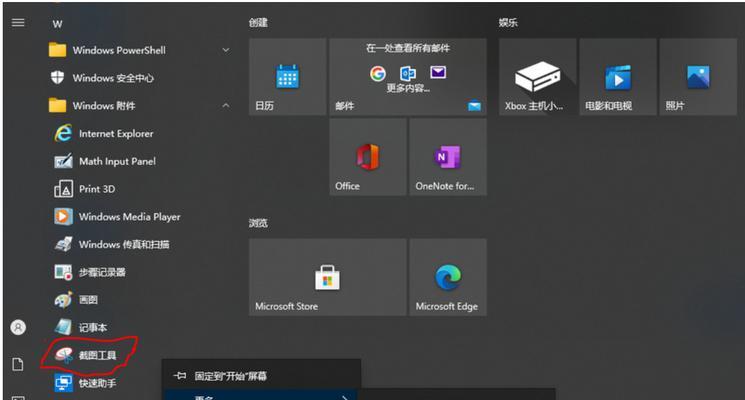The width and height of the screenshot is (745, 400).
Task: Open Windows Media Player icon
Action: pos(63,216)
